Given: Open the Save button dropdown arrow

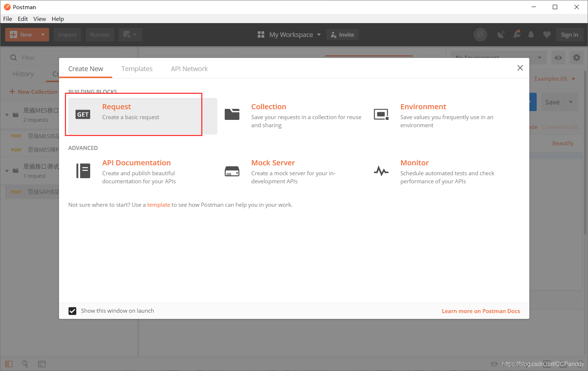Looking at the screenshot, I should point(571,102).
